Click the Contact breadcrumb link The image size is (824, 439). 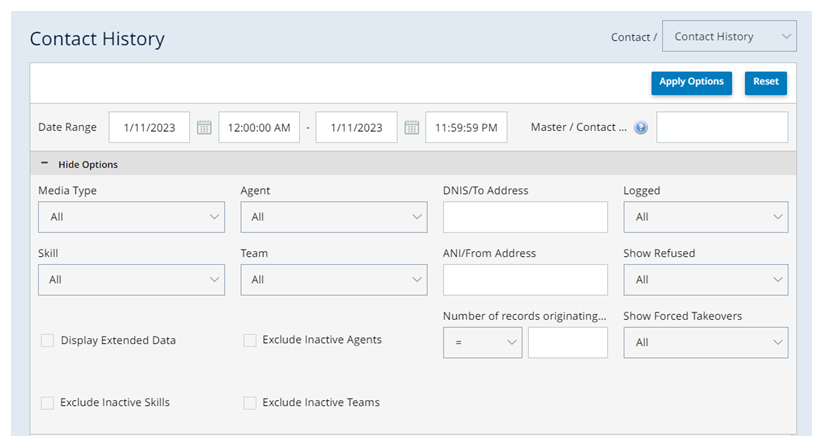(630, 37)
